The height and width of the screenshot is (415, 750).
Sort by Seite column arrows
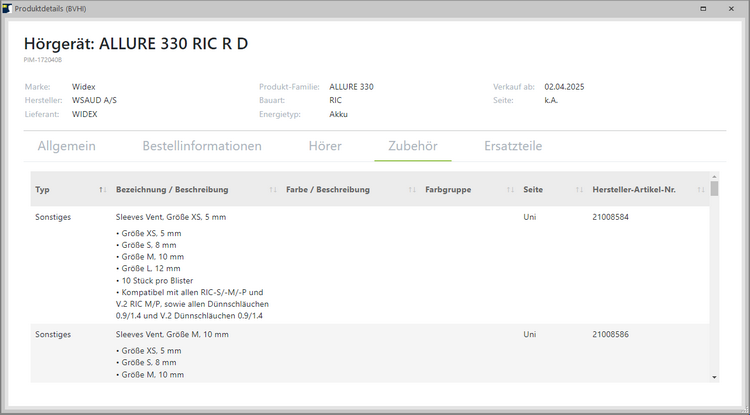[579, 190]
